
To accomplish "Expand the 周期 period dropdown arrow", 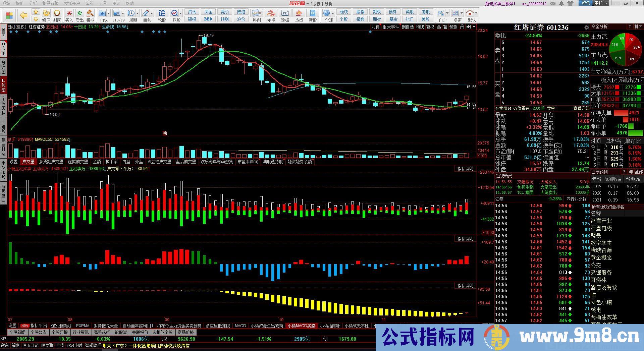I will coord(138,13).
